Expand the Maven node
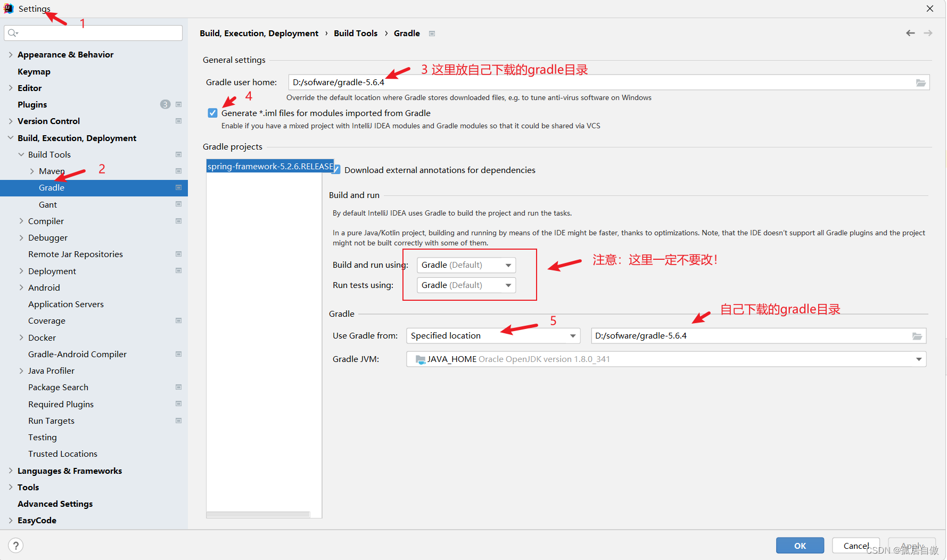This screenshot has height=560, width=947. pos(32,171)
